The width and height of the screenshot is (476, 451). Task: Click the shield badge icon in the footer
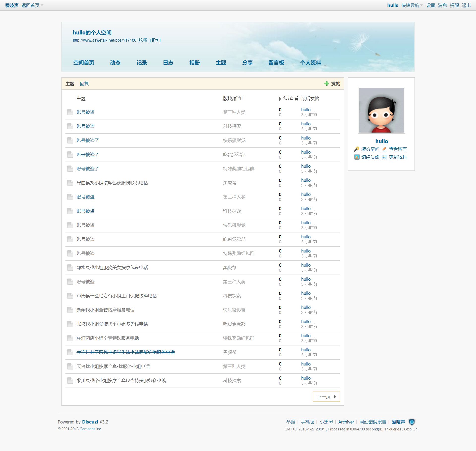pos(412,422)
